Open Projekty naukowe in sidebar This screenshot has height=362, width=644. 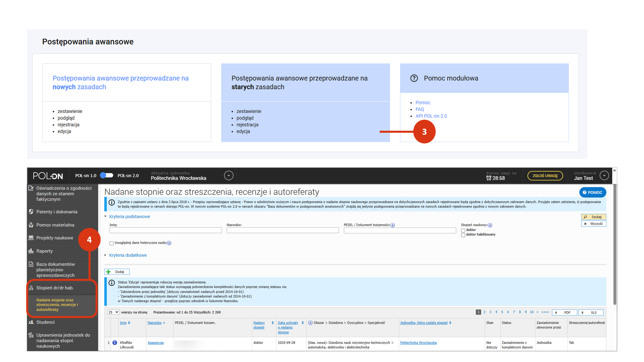pyautogui.click(x=55, y=238)
